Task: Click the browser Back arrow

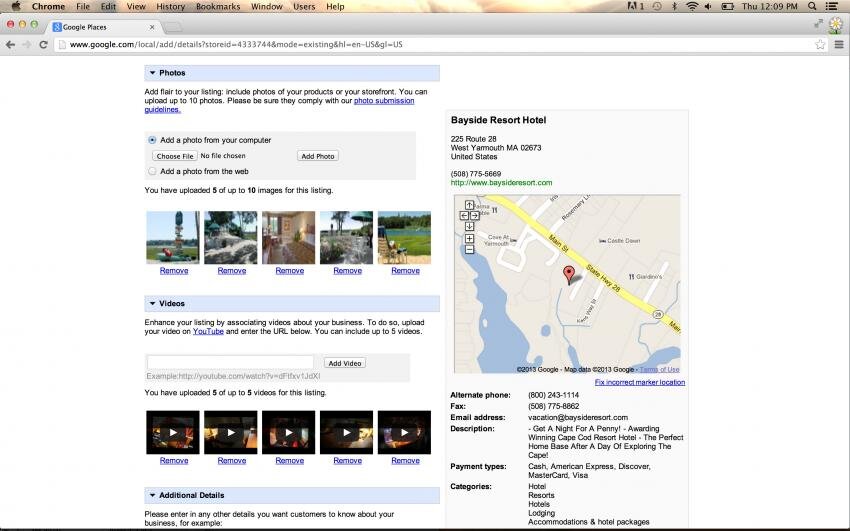Action: [x=10, y=44]
